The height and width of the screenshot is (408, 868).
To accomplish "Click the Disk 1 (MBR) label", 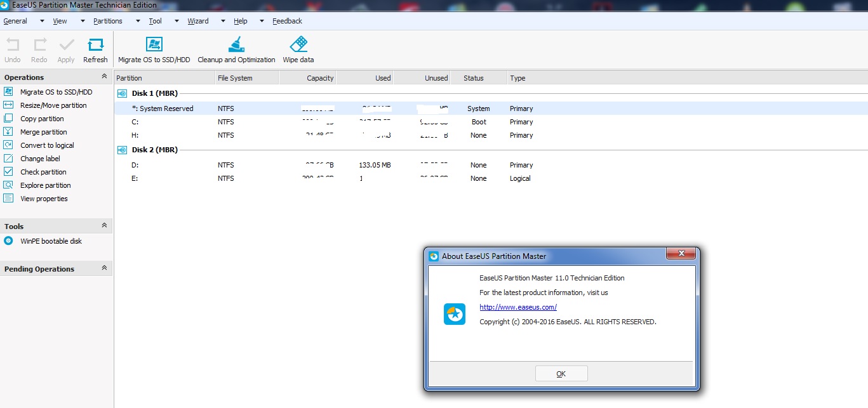I will (155, 93).
